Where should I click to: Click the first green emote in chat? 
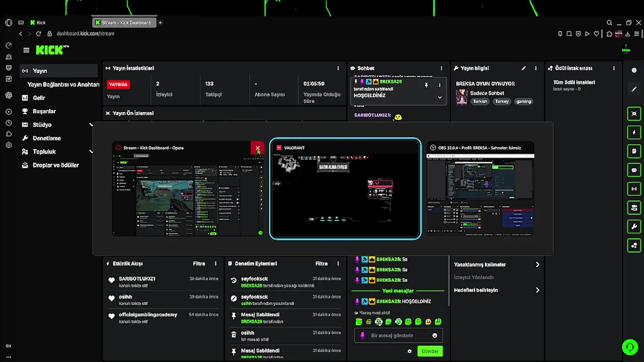click(359, 322)
